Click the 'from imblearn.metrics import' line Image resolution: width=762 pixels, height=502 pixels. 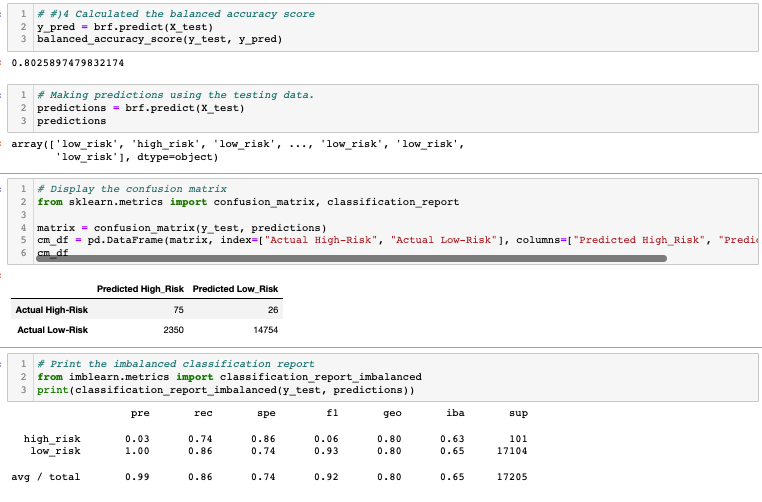click(x=229, y=377)
